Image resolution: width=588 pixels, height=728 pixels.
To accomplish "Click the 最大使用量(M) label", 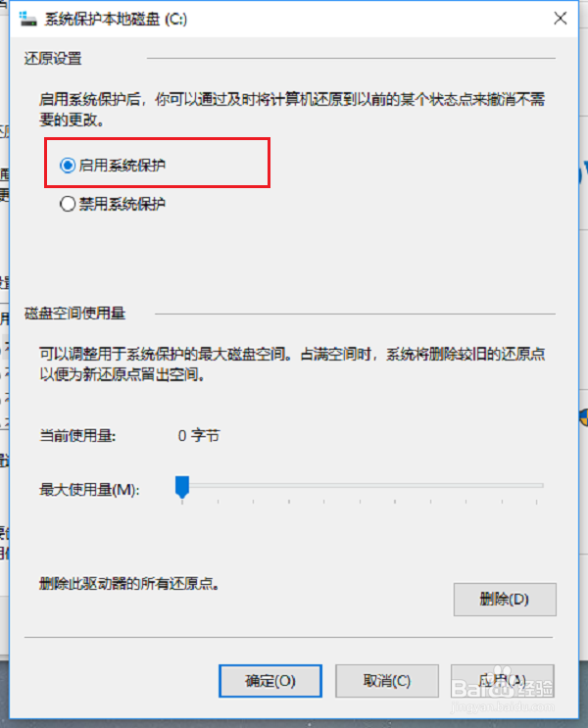I will 89,490.
